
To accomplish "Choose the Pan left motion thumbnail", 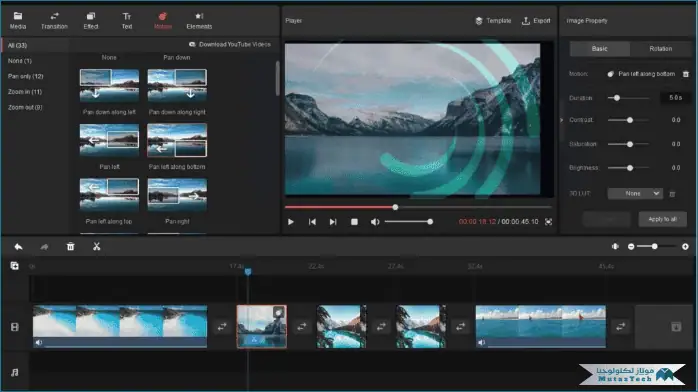I will point(109,140).
